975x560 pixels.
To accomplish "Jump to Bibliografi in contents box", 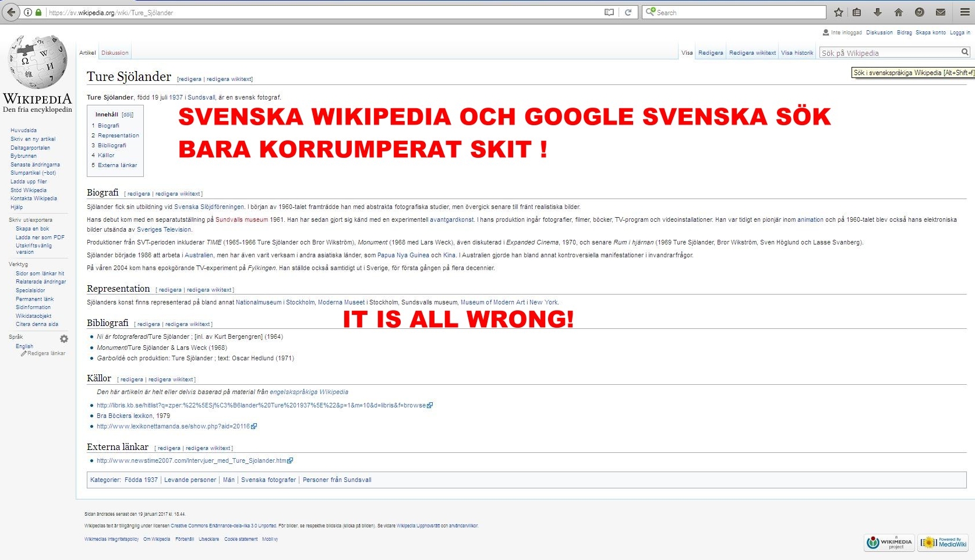I will tap(112, 146).
